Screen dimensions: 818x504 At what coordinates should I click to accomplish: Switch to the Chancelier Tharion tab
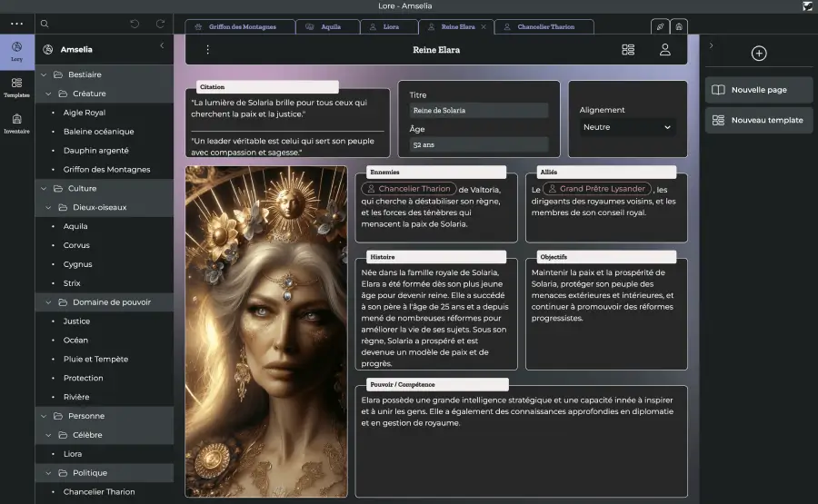click(x=544, y=26)
